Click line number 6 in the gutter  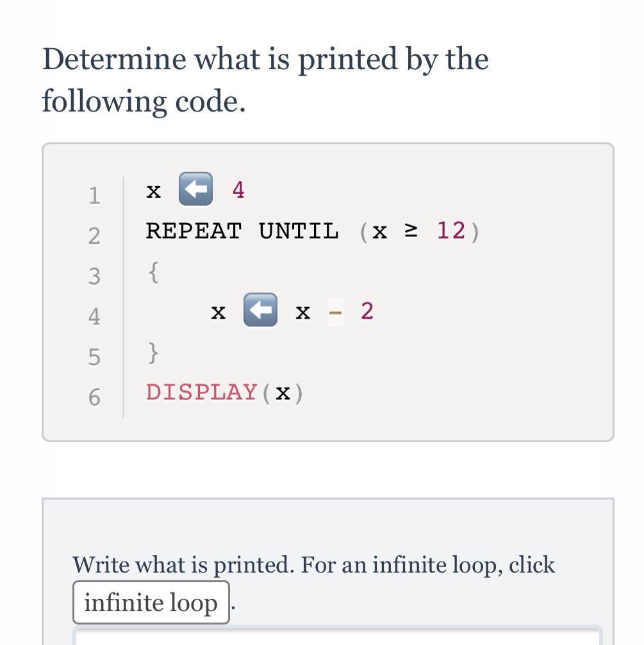pyautogui.click(x=94, y=397)
